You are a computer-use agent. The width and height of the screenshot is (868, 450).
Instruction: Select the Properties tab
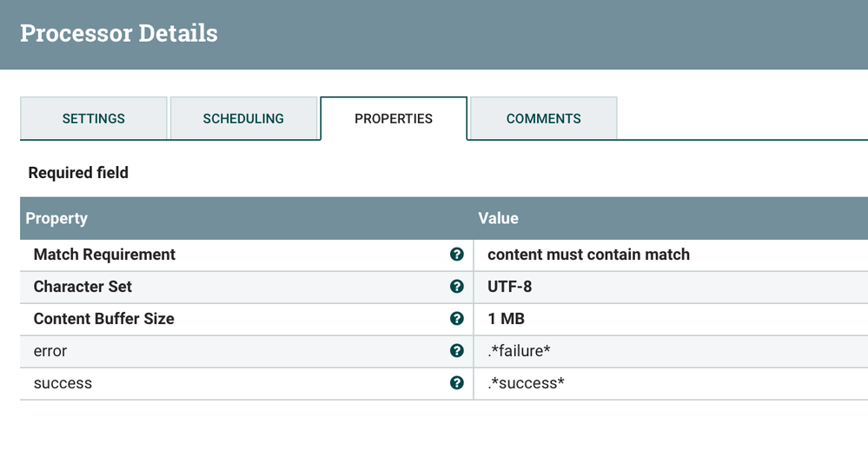point(394,119)
